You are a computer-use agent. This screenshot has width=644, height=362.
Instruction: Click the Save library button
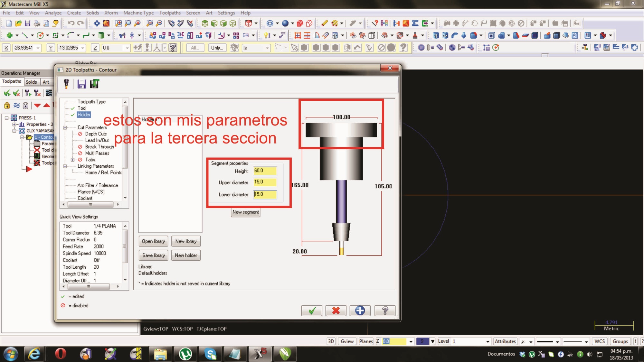point(153,255)
